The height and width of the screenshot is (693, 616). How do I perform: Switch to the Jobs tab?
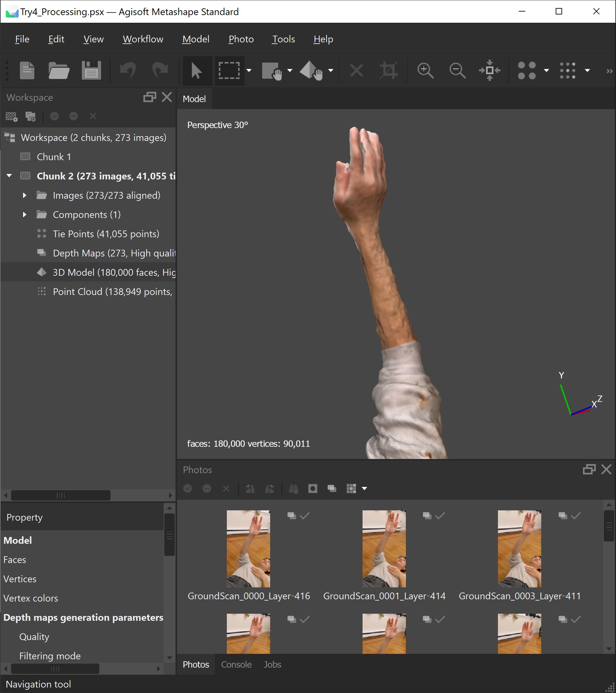272,664
